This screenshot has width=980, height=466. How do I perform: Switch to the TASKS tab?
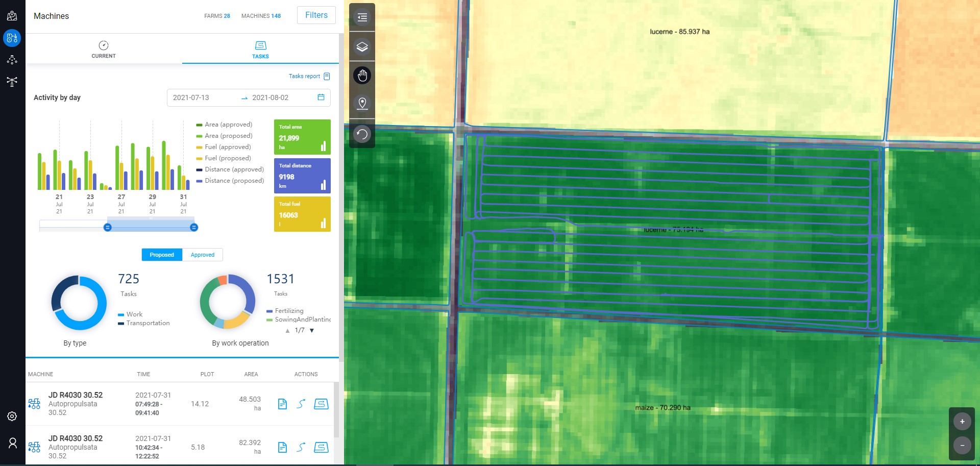(x=260, y=50)
